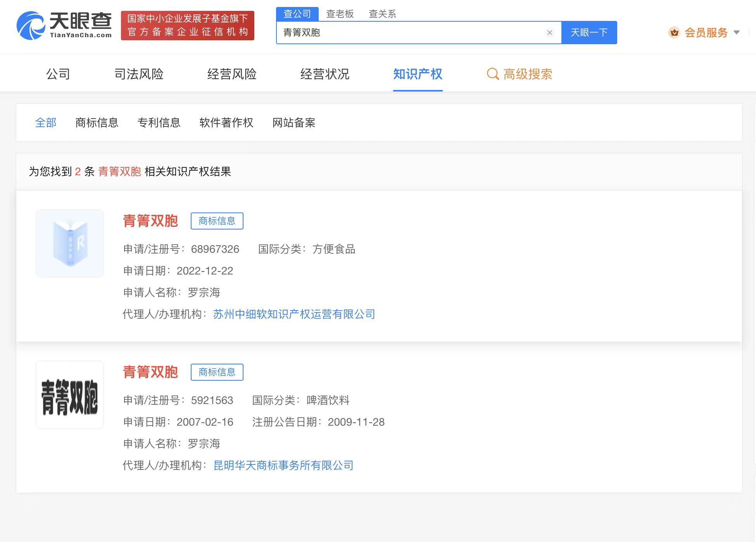This screenshot has height=542, width=756.
Task: Select the 查老板 search tab
Action: pos(340,14)
